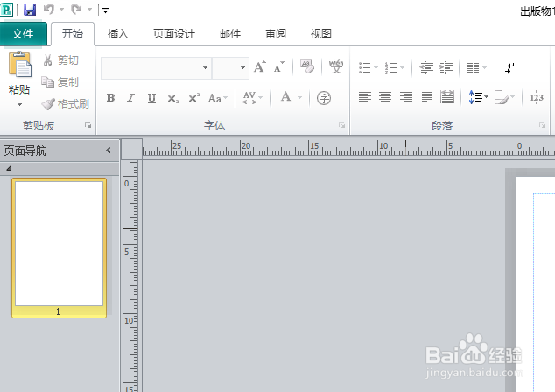The width and height of the screenshot is (555, 392).
Task: Toggle Subscript formatting
Action: coord(173,98)
